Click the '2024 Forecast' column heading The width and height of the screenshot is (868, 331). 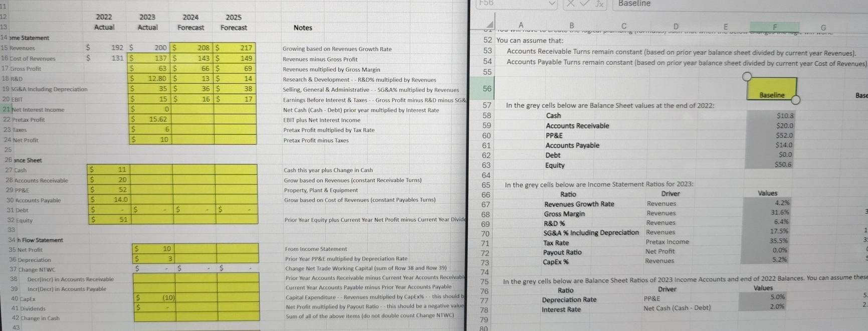[190, 23]
